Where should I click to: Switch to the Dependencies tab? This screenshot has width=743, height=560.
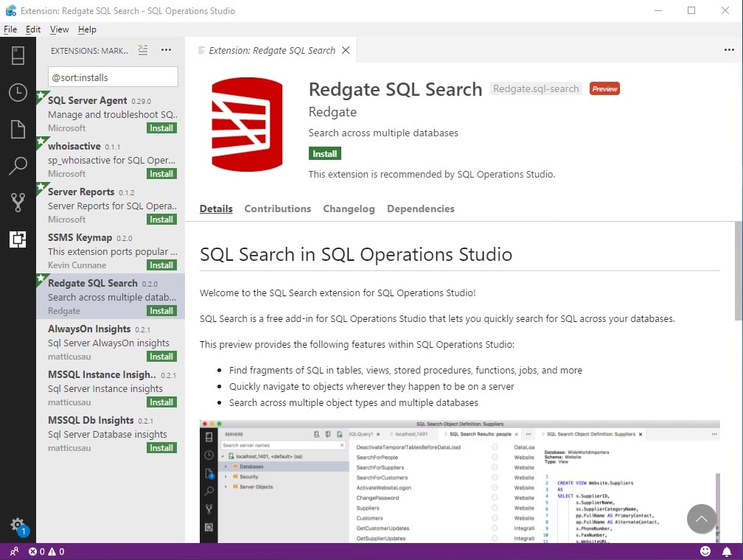coord(421,209)
